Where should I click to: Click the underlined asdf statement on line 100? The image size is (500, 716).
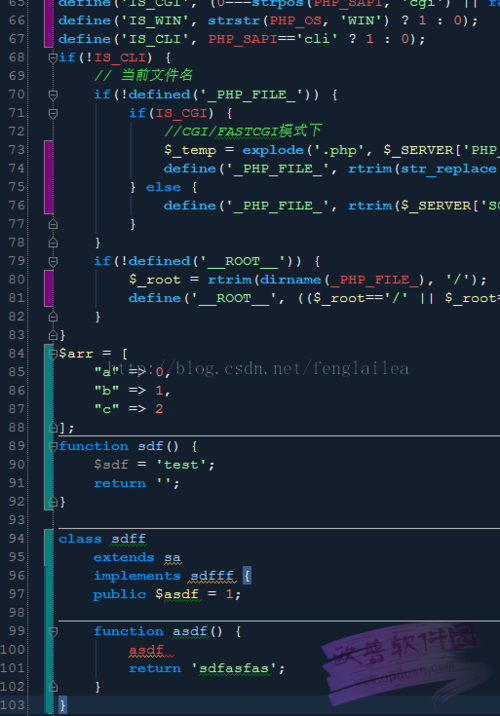coord(146,650)
